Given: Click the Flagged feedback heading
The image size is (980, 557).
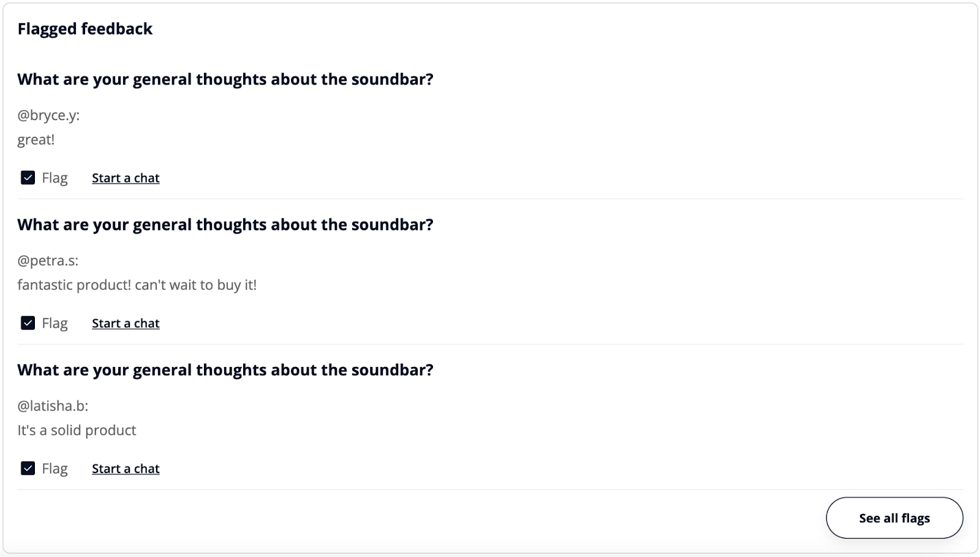Looking at the screenshot, I should coord(85,29).
